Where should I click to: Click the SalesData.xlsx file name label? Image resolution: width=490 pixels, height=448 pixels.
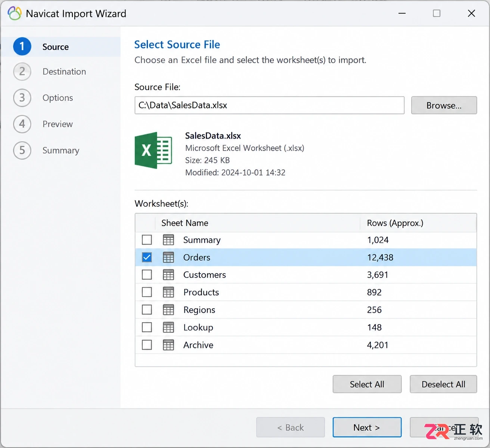point(213,136)
